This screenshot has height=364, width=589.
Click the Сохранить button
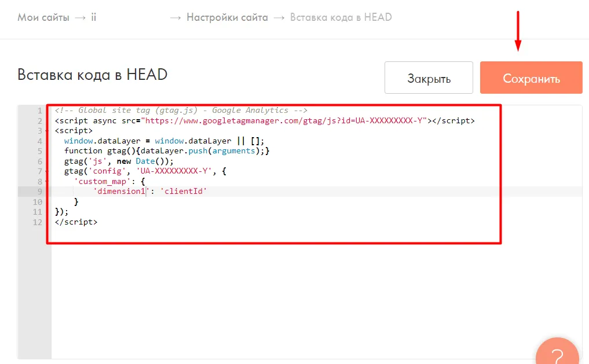pyautogui.click(x=531, y=78)
